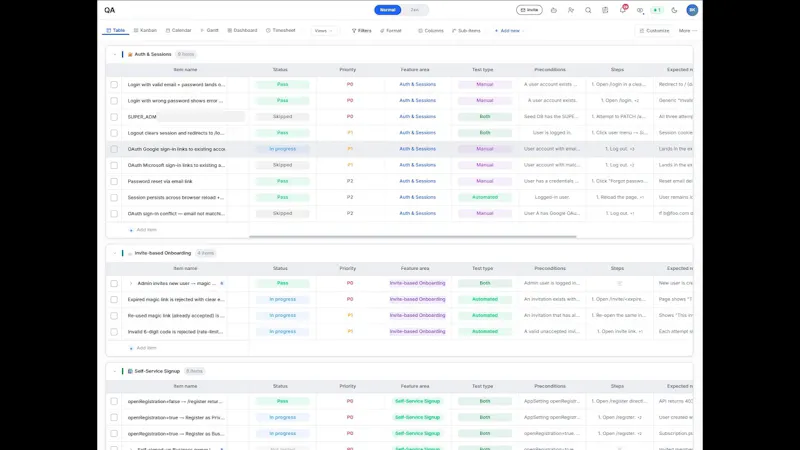
Task: Open the Add new dropdown
Action: [509, 31]
